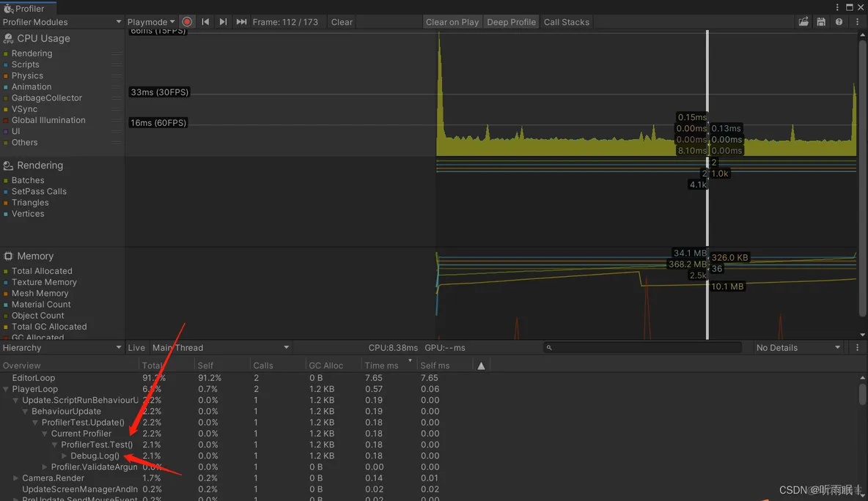Screen dimensions: 868x501
Task: Open the toolbar kebab options menu
Action: coord(858,22)
